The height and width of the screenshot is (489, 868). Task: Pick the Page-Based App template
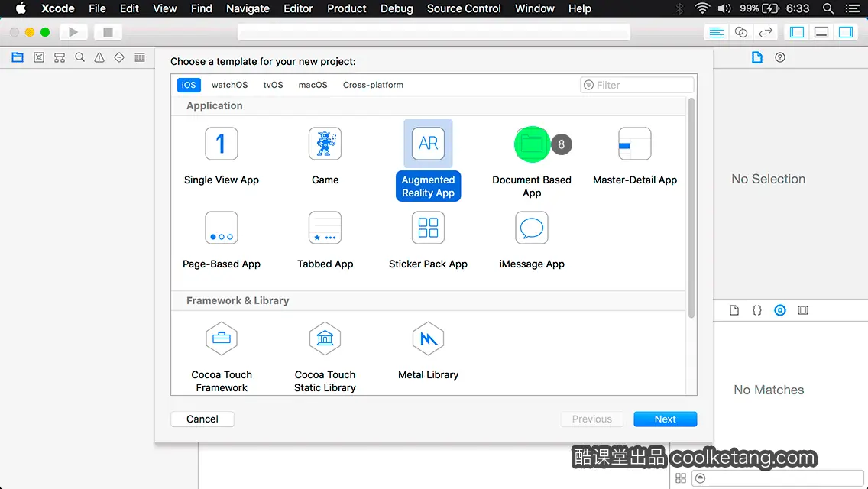222,241
